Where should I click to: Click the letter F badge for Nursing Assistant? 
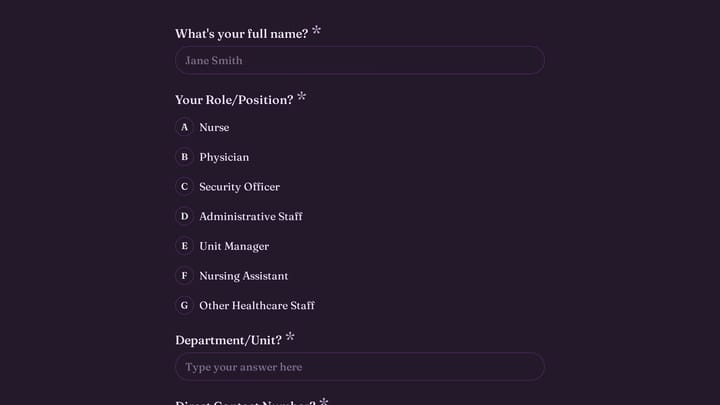[x=184, y=276]
